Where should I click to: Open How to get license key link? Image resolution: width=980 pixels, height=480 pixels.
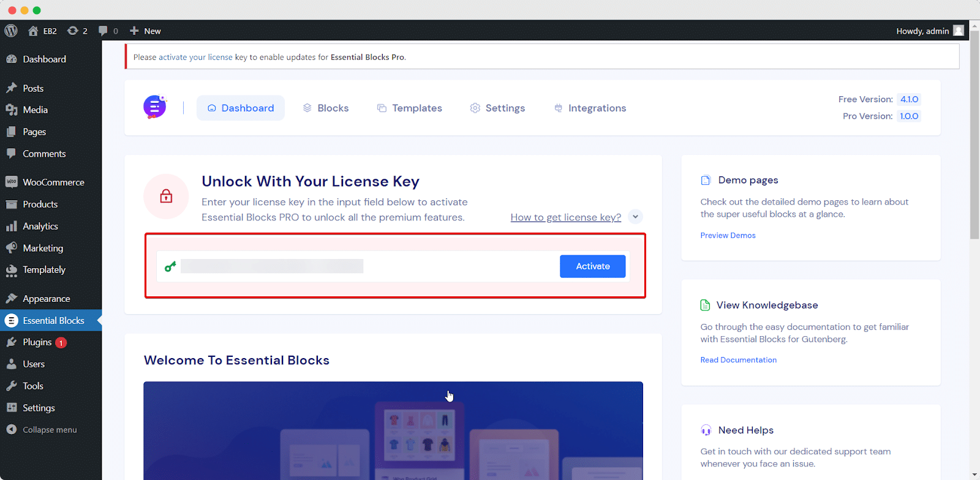click(566, 217)
